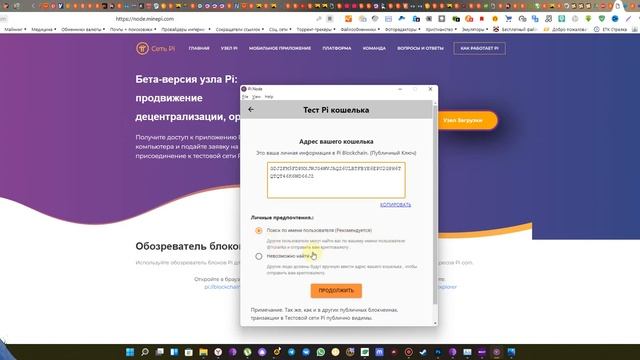Image resolution: width=640 pixels, height=360 pixels.
Task: Select the 'Cannot be found' radio option
Action: tap(259, 256)
